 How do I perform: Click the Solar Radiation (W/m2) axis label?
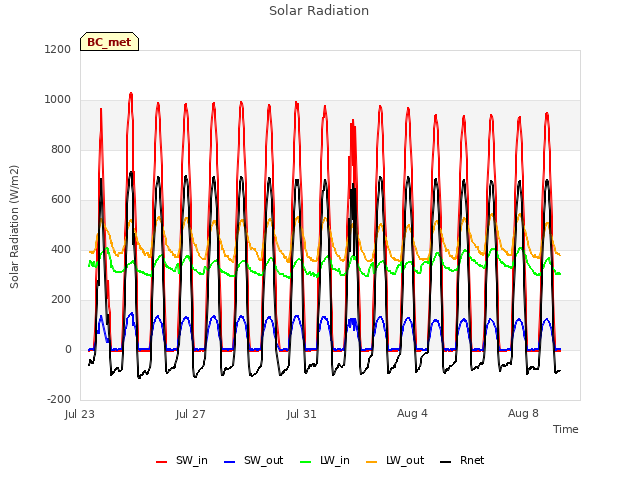click(14, 227)
